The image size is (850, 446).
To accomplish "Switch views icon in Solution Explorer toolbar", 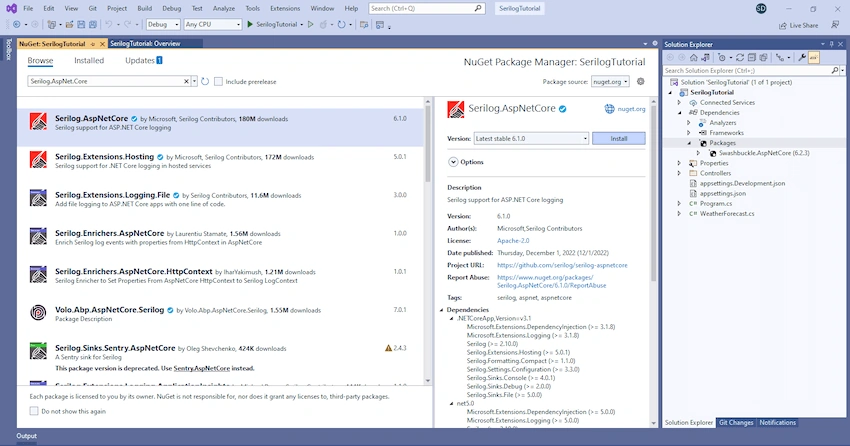I will (x=705, y=57).
